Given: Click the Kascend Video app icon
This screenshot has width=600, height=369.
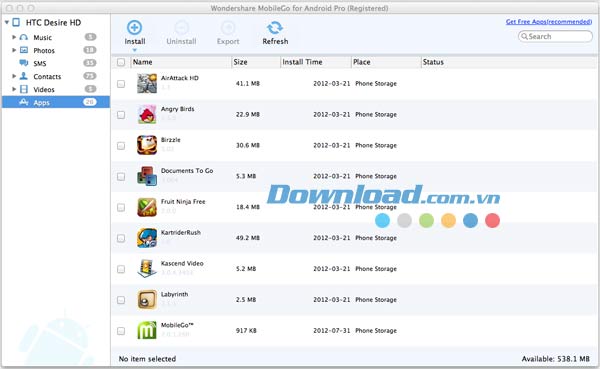Looking at the screenshot, I should [x=147, y=269].
